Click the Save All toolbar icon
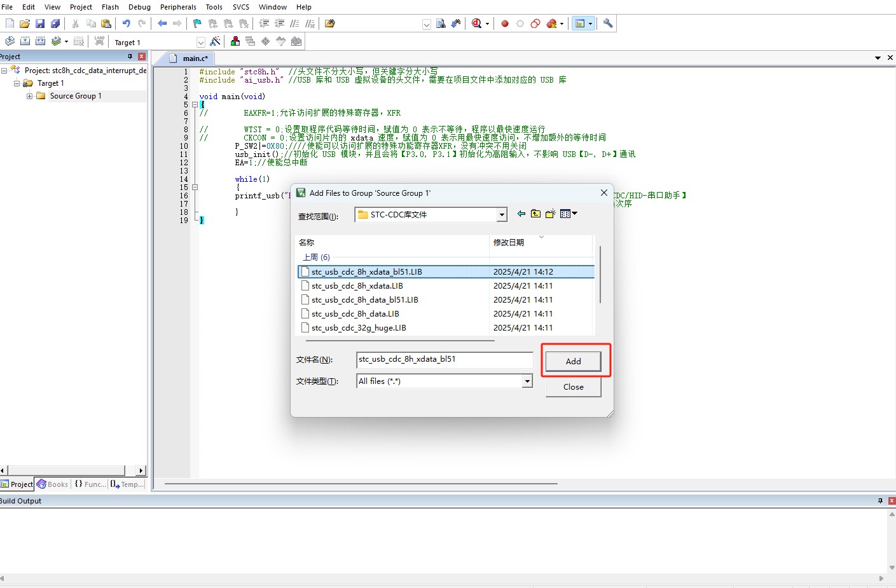Image resolution: width=896 pixels, height=588 pixels. (x=55, y=24)
